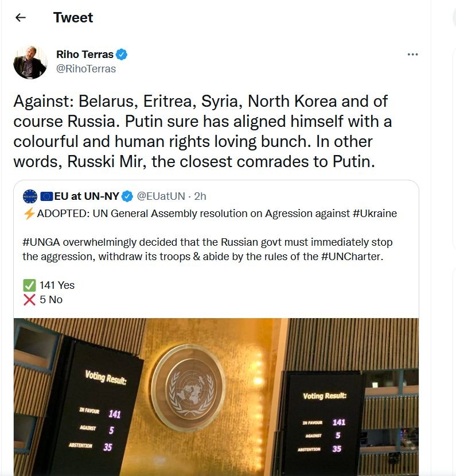Open Riho Terras display name link
The width and height of the screenshot is (456, 476).
(84, 55)
